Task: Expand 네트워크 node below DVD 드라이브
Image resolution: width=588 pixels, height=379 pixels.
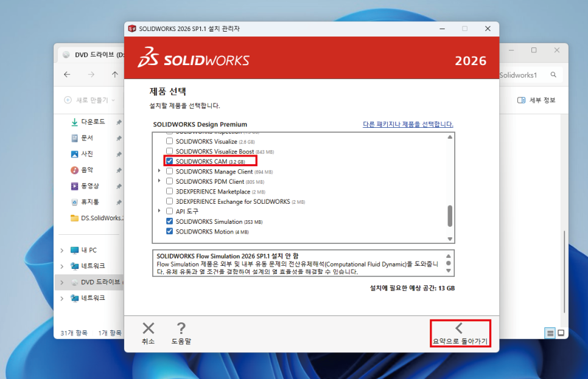Action: pos(62,299)
